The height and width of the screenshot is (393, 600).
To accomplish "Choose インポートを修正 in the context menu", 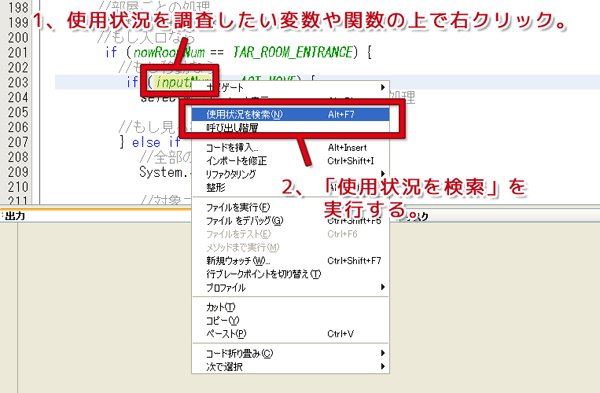I will coord(290,161).
